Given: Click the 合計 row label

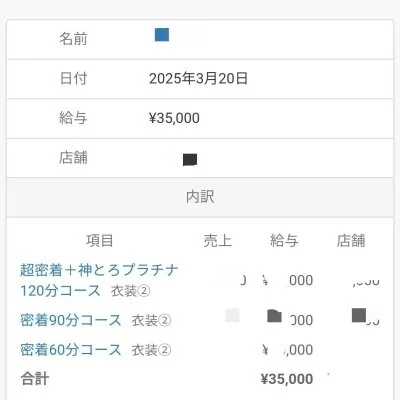Looking at the screenshot, I should (x=35, y=379).
